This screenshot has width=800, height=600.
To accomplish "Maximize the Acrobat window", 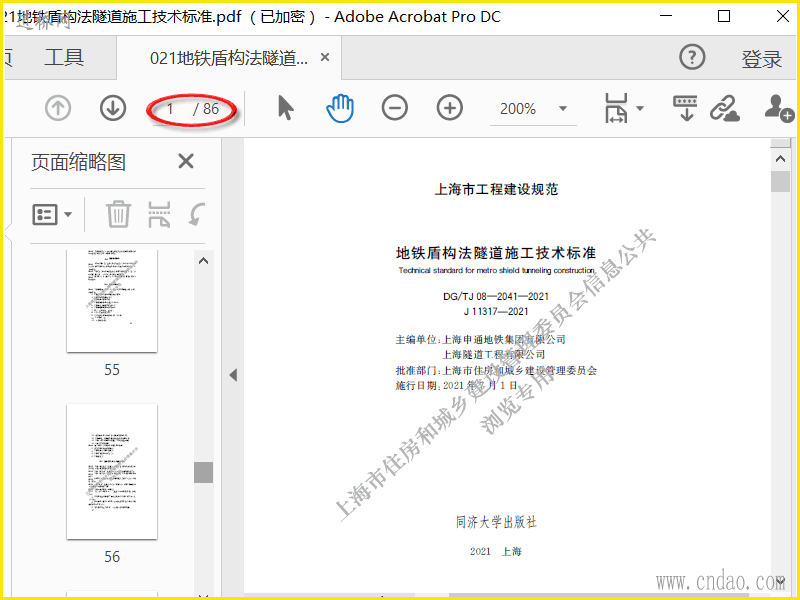I will coord(724,16).
